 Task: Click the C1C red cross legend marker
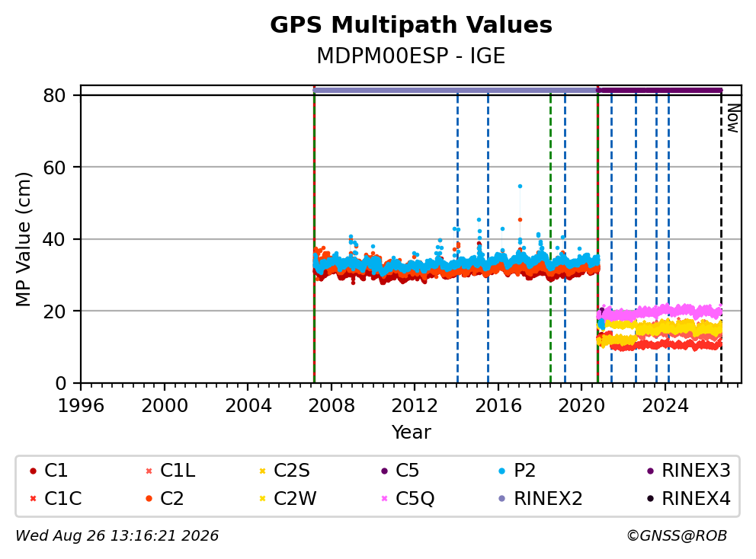point(33,499)
